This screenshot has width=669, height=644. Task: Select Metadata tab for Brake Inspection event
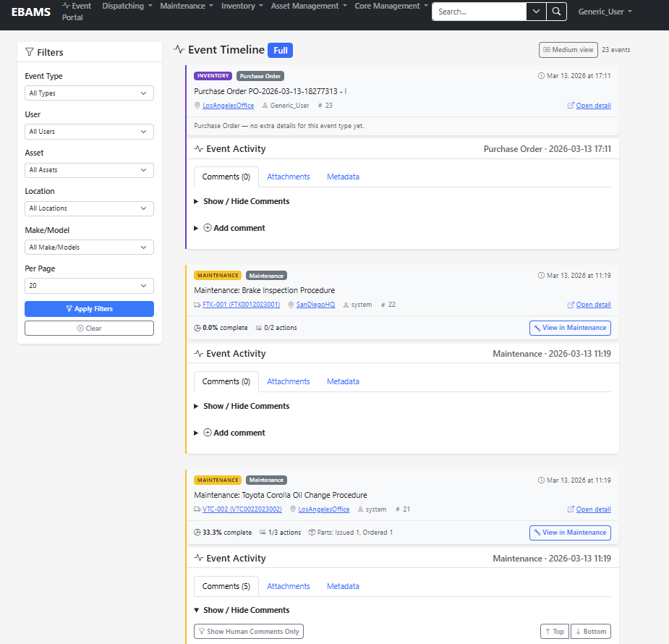(x=343, y=381)
